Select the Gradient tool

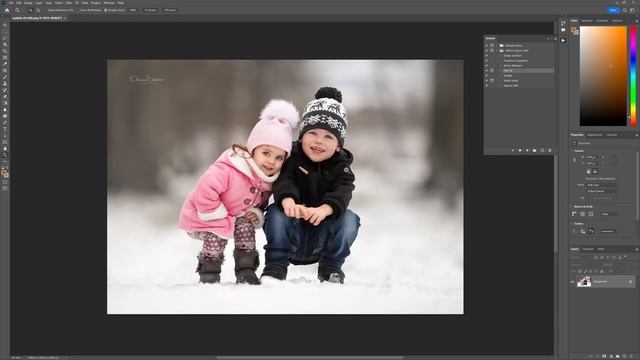tap(5, 103)
